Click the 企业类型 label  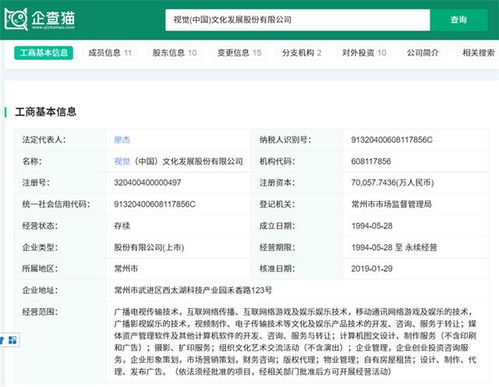(40, 247)
